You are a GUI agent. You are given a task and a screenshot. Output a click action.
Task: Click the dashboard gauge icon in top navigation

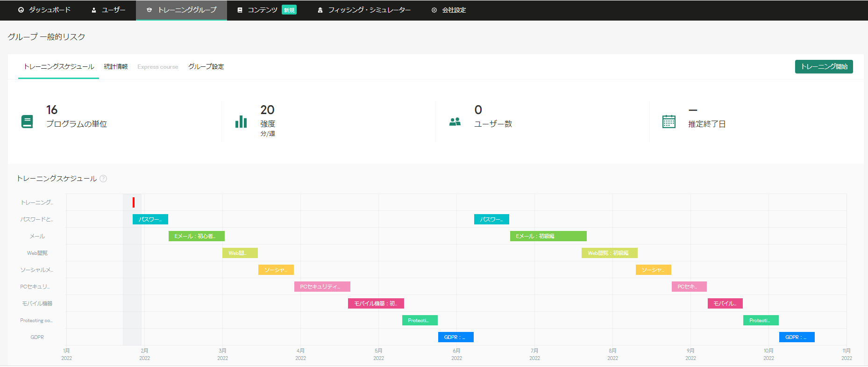coord(21,10)
